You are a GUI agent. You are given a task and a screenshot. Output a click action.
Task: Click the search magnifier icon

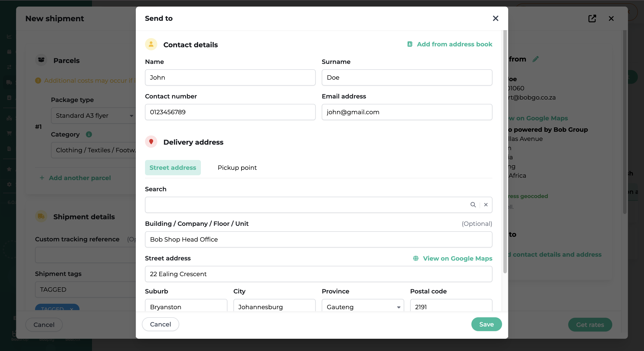click(473, 205)
